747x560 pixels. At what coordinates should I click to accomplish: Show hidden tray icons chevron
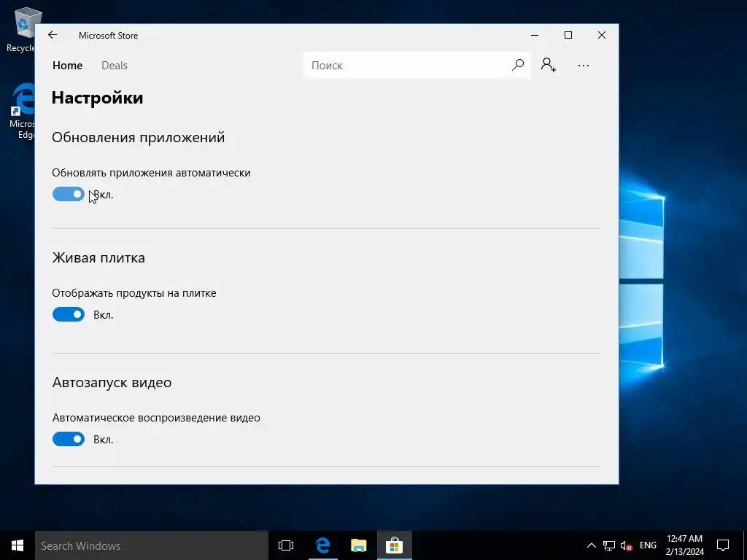(591, 545)
